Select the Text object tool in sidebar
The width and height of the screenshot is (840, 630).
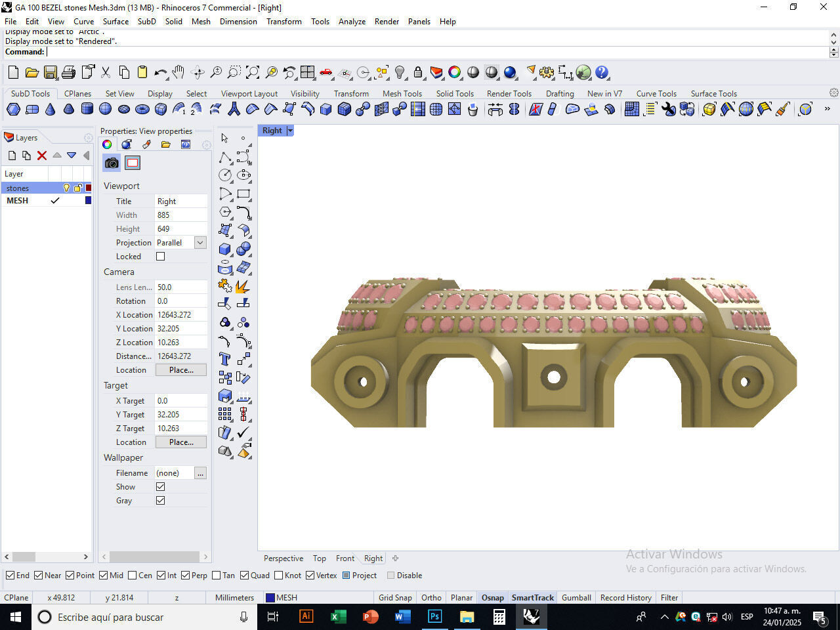pos(225,359)
